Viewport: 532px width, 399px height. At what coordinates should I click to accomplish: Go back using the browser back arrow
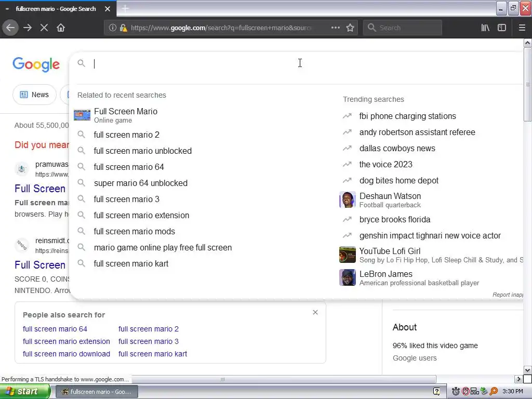pos(10,28)
